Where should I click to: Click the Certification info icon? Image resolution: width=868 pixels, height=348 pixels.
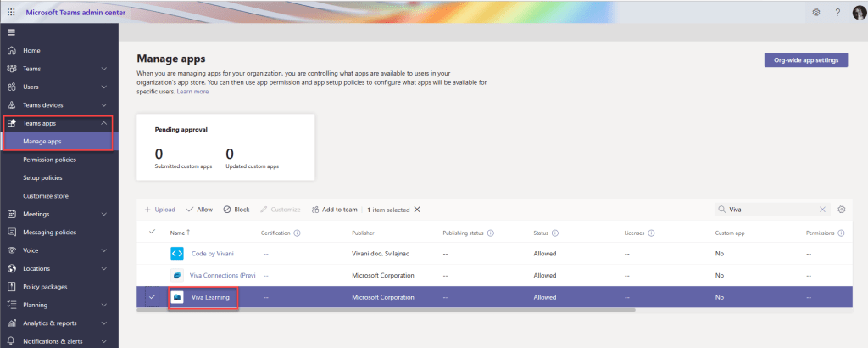pos(298,233)
